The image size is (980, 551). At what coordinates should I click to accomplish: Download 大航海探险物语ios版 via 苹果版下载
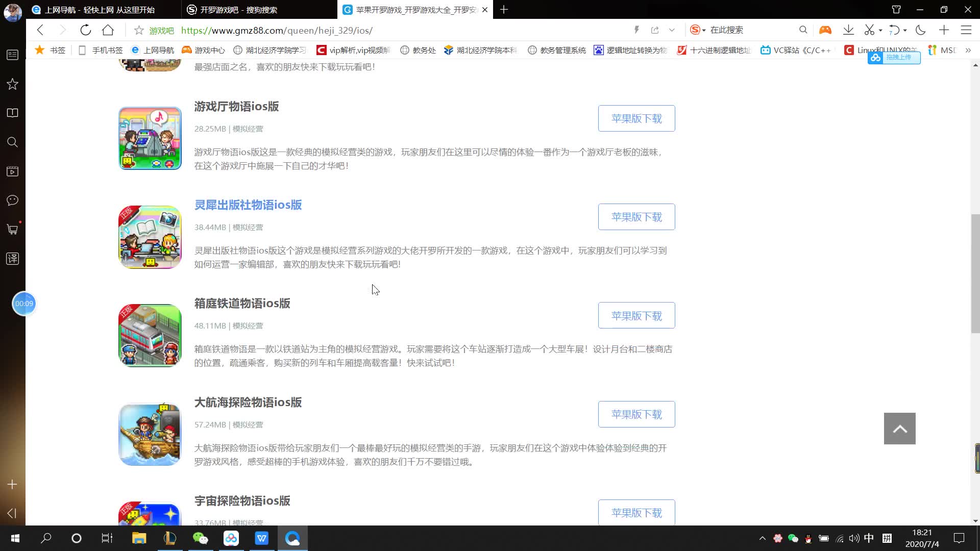pos(636,414)
